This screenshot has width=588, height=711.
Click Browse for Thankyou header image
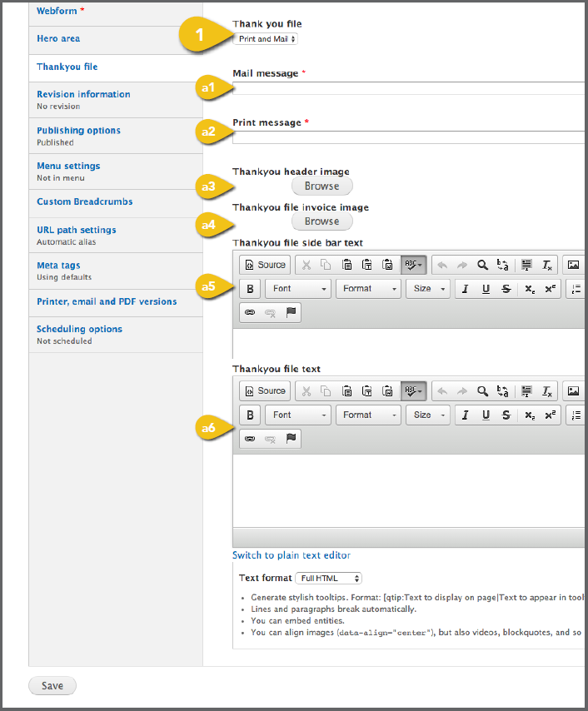322,186
